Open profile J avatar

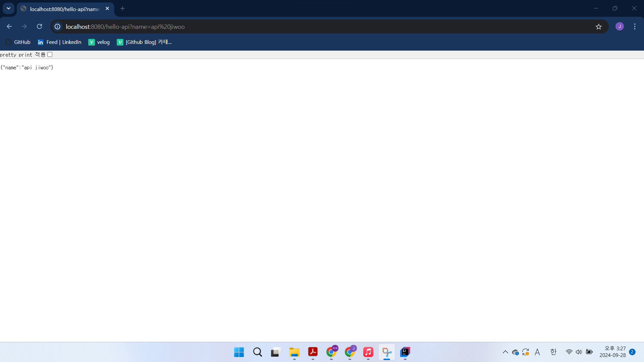[x=620, y=26]
